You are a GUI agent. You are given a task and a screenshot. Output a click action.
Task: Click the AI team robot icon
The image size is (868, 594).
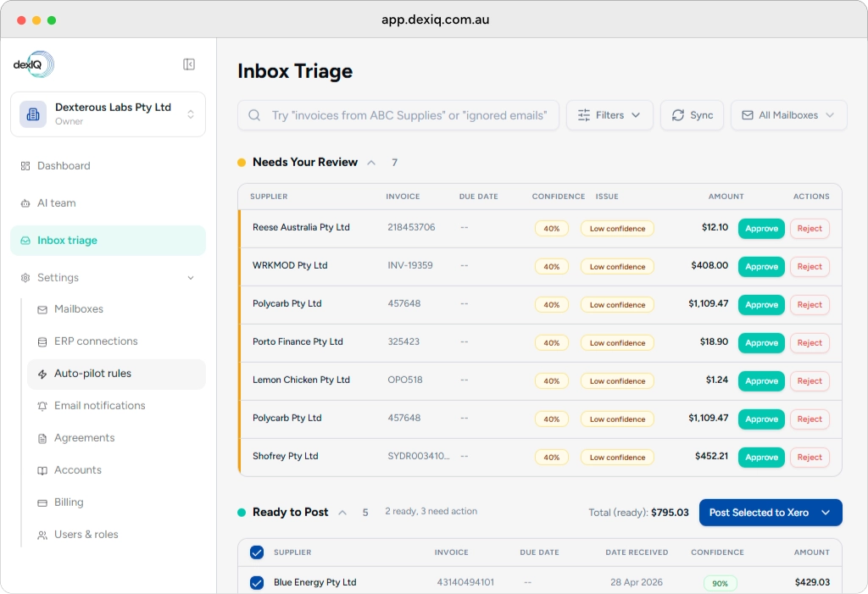pyautogui.click(x=25, y=203)
